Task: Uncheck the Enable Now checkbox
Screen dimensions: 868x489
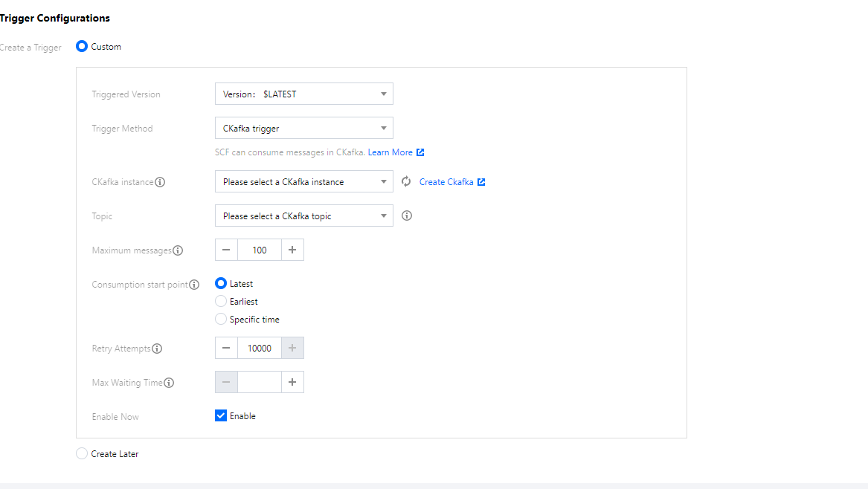Action: [x=221, y=416]
